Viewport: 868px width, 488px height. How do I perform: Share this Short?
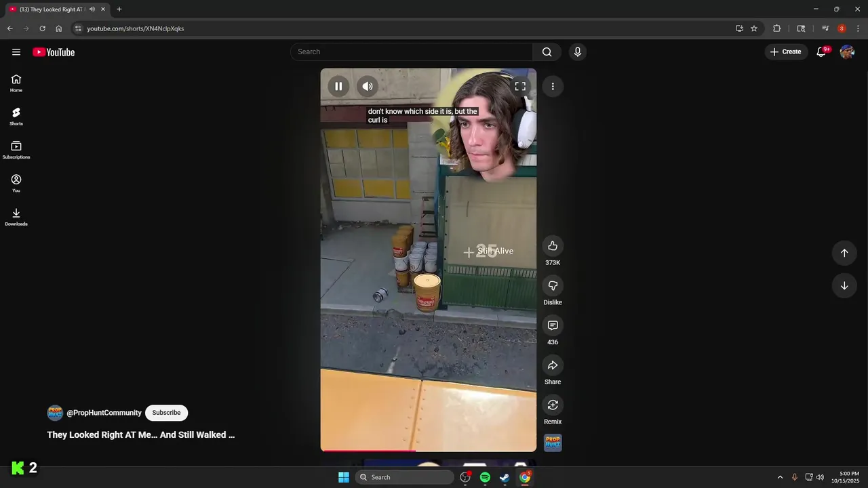[553, 365]
